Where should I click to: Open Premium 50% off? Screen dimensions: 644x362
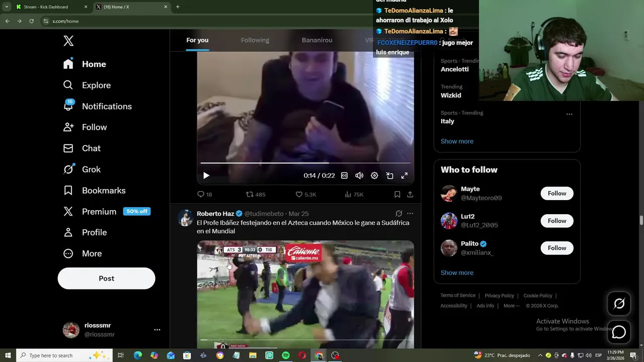[x=106, y=212]
